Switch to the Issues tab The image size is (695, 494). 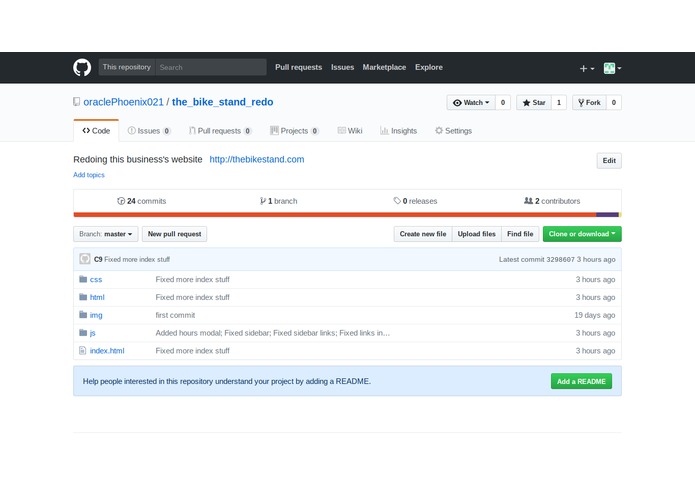[149, 131]
